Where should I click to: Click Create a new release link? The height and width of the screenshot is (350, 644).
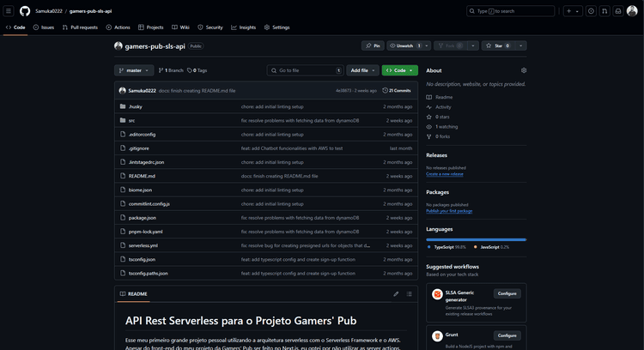pos(445,174)
